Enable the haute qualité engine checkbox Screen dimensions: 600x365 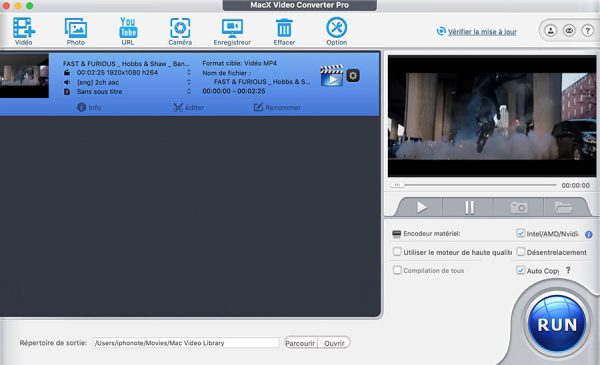tap(397, 252)
